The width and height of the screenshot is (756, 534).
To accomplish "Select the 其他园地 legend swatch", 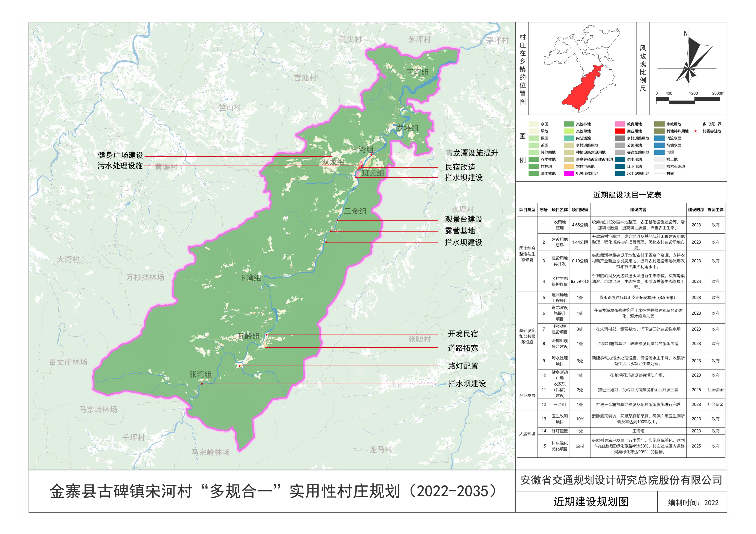I will (x=533, y=152).
